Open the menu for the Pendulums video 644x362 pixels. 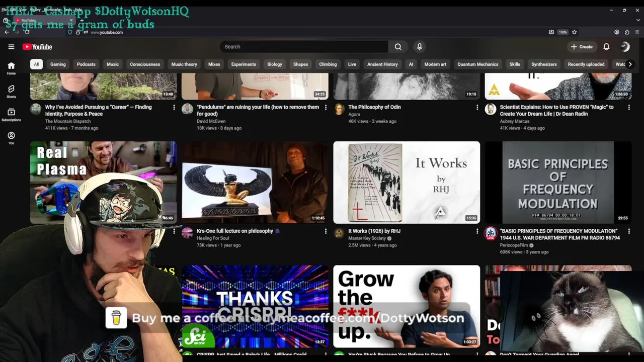pos(326,107)
